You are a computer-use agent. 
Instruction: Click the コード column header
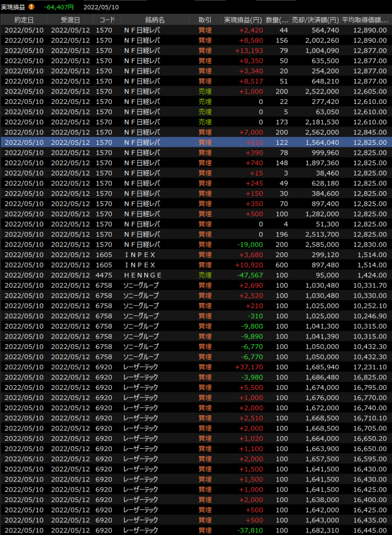pyautogui.click(x=107, y=20)
